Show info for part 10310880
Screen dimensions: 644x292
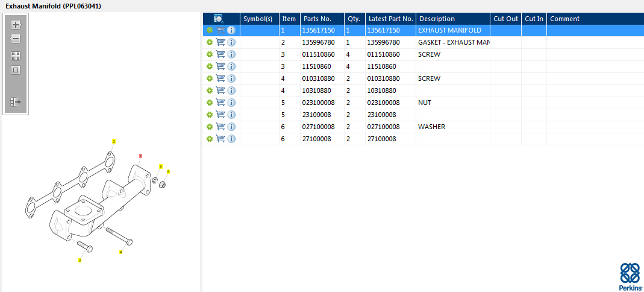231,90
